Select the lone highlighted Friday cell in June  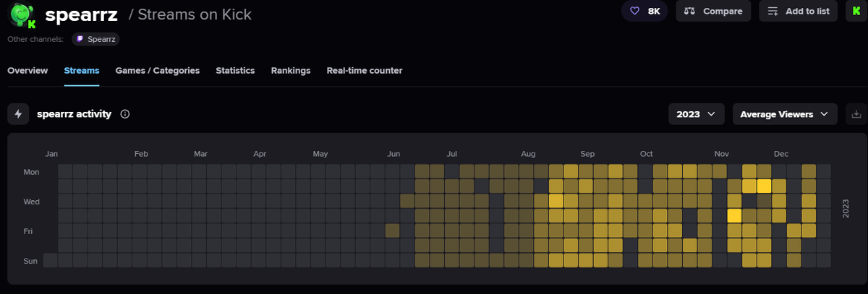point(393,230)
